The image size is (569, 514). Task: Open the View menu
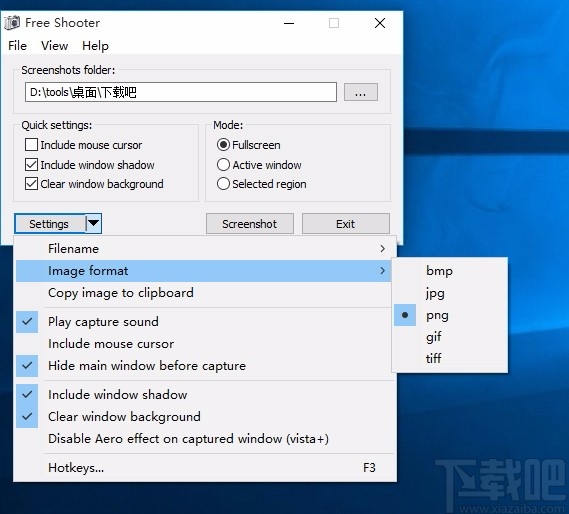54,46
